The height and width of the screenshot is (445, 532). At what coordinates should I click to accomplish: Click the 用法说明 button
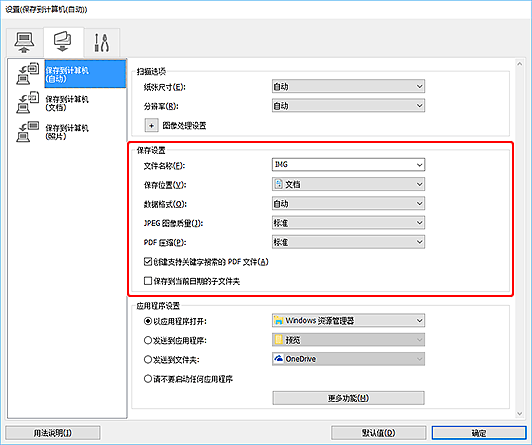point(53,433)
